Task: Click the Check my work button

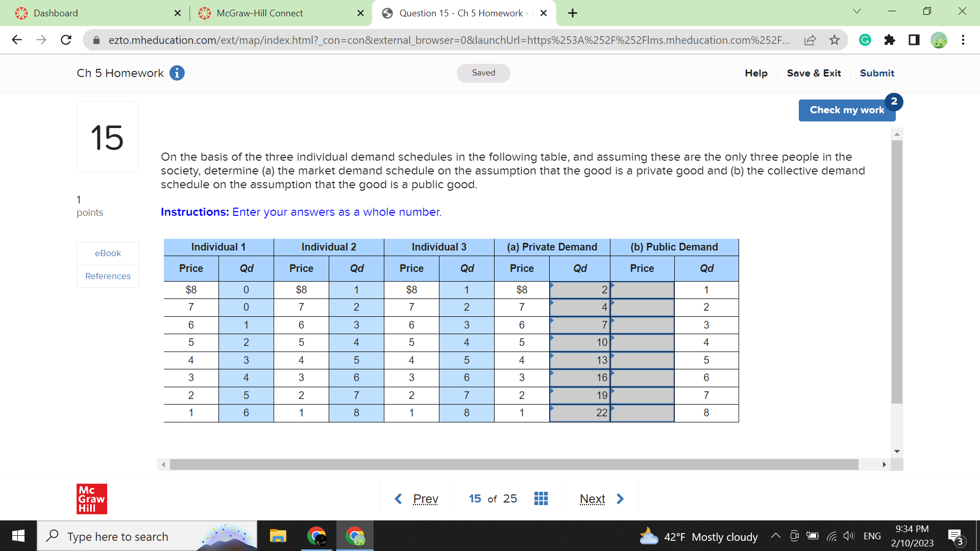Action: 846,110
